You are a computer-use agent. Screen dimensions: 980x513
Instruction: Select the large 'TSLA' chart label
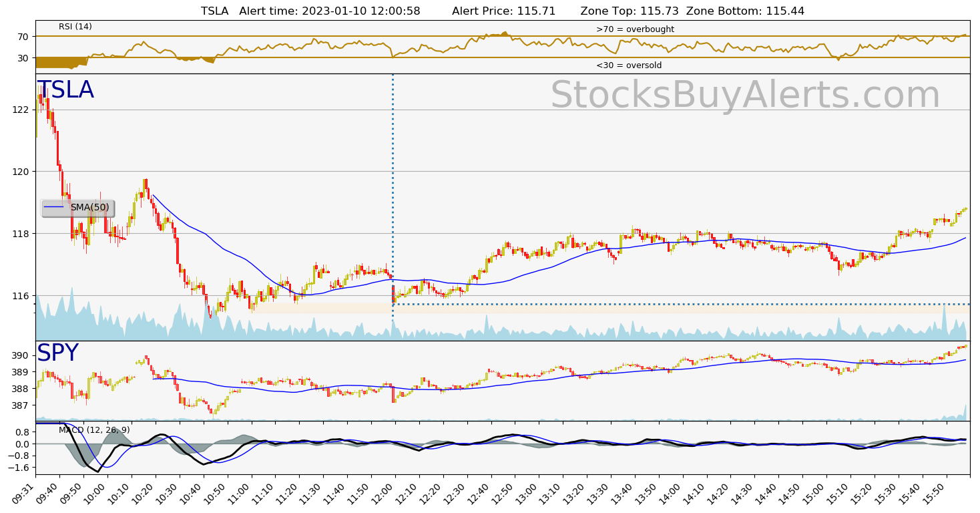(65, 90)
